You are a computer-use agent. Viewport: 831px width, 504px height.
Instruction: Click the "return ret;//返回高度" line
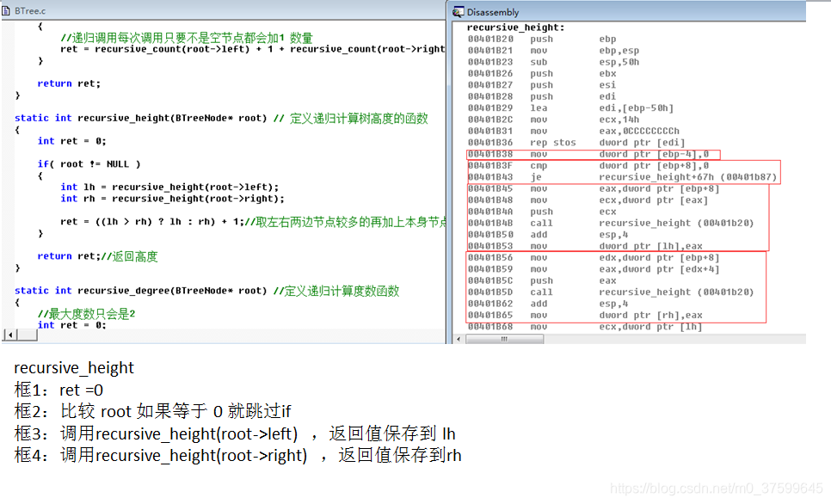pos(97,256)
